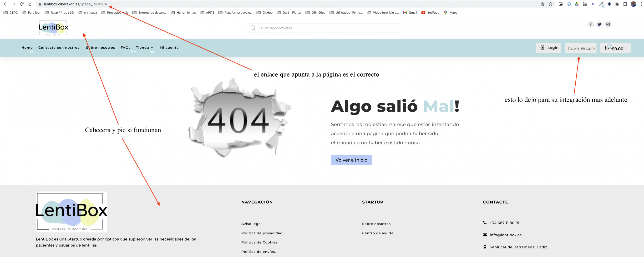Open the picture-in-picture extension icon
644x257 pixels.
561,4
